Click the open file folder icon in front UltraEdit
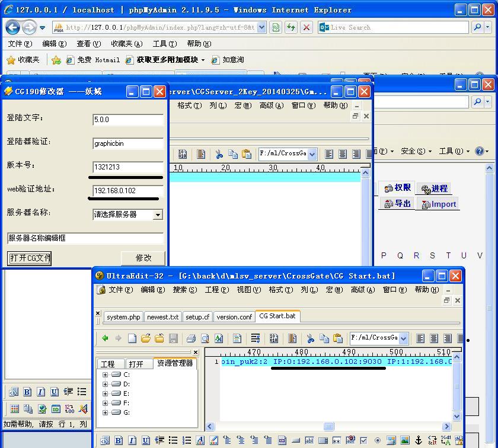This screenshot has width=498, height=448. [x=146, y=338]
